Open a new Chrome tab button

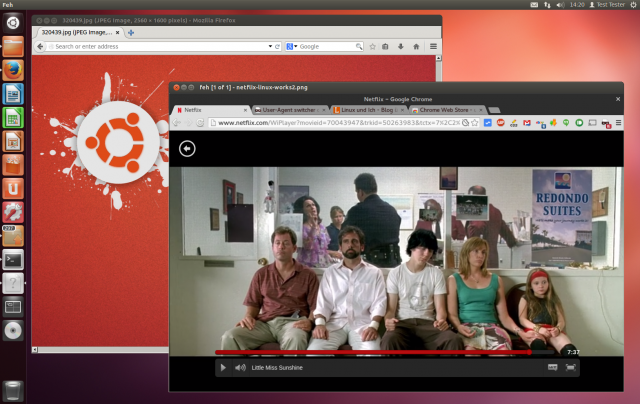(x=494, y=110)
